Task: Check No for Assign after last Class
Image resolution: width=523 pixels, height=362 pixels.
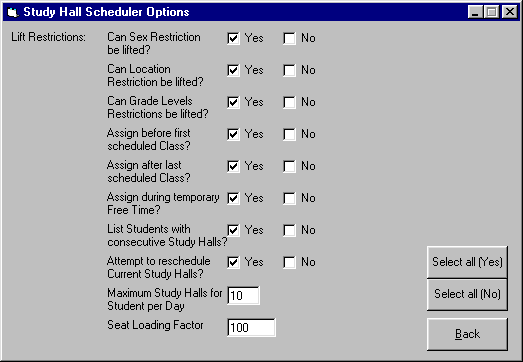Action: click(289, 166)
